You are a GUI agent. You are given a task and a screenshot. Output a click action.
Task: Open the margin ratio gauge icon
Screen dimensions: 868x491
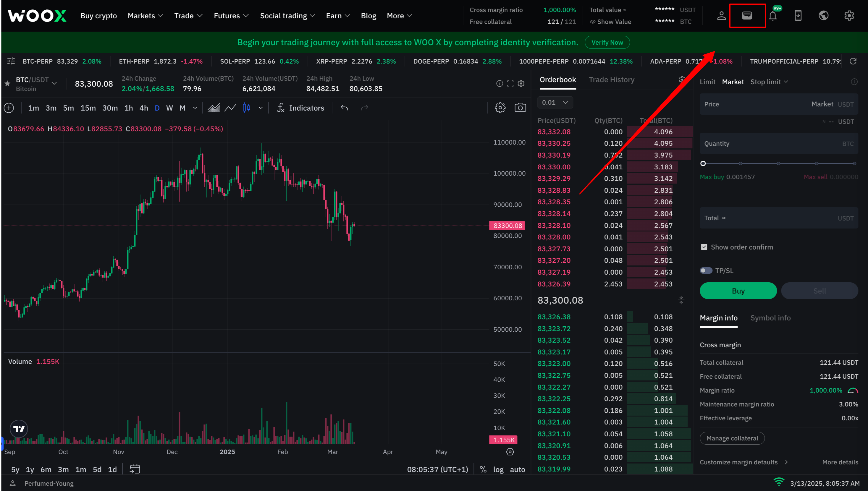tap(853, 390)
